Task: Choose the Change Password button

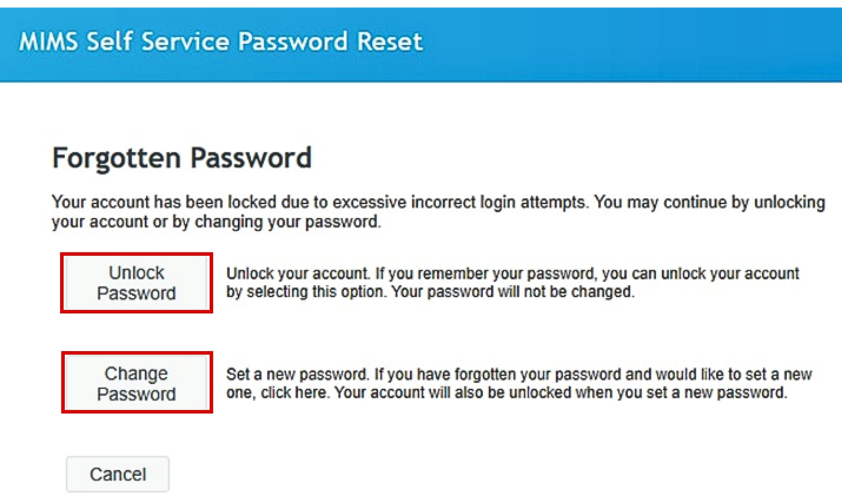Action: click(137, 382)
